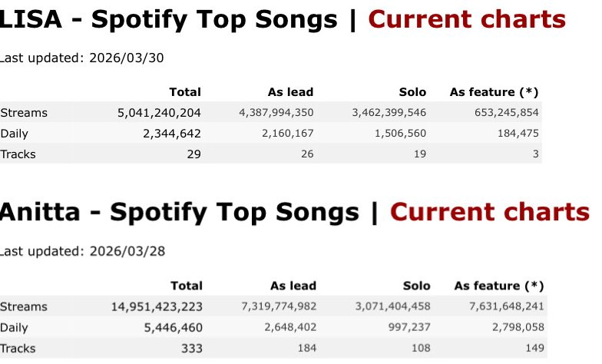Click LISA's last updated date 2026/03/30
Image resolution: width=602 pixels, height=364 pixels.
pyautogui.click(x=125, y=58)
